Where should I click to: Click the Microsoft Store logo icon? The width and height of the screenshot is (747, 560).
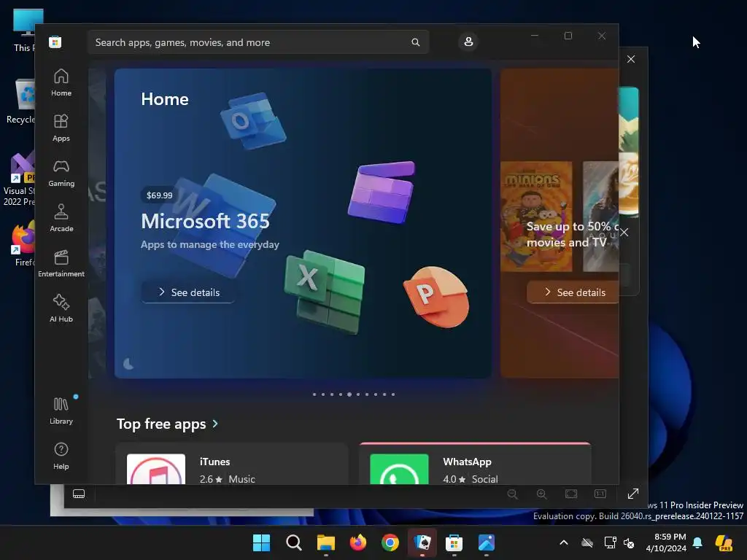click(55, 42)
